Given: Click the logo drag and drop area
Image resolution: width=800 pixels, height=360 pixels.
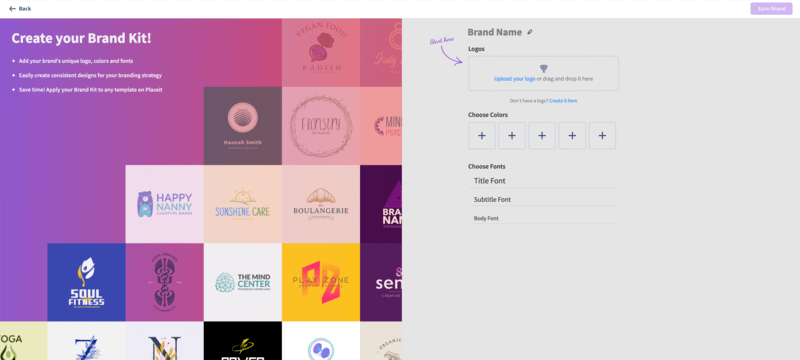Looking at the screenshot, I should (543, 73).
